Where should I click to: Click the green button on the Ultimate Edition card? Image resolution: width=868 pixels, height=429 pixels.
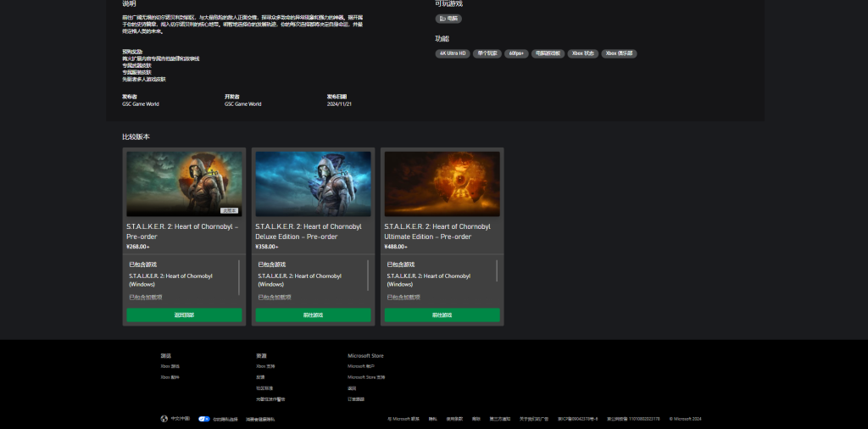coord(442,315)
